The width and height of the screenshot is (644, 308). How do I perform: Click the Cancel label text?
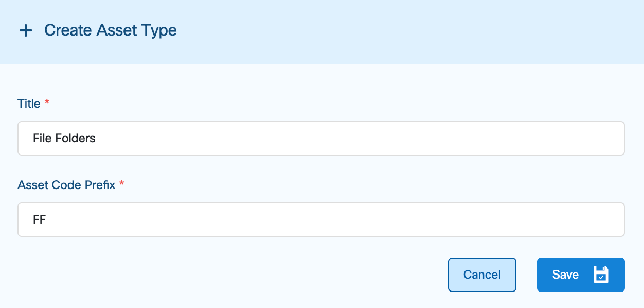pos(482,275)
